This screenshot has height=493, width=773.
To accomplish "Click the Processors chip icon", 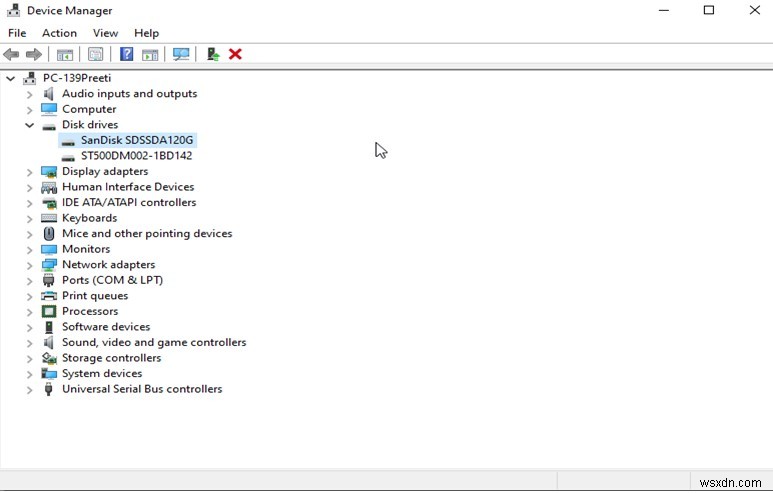I will pyautogui.click(x=49, y=312).
